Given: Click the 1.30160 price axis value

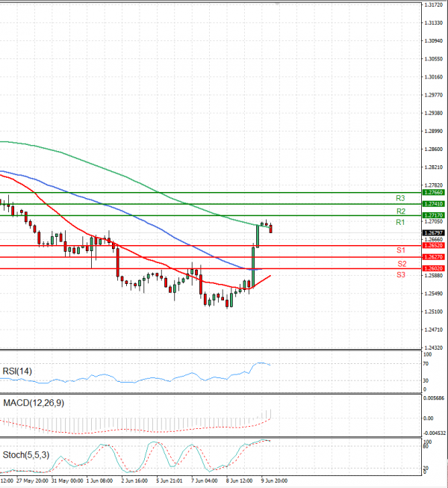Looking at the screenshot, I should 433,77.
